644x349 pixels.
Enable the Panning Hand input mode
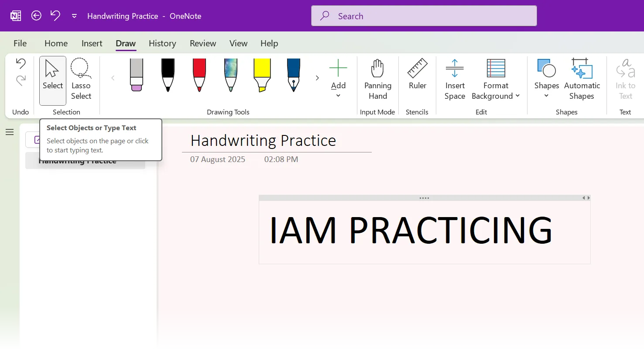pos(377,79)
